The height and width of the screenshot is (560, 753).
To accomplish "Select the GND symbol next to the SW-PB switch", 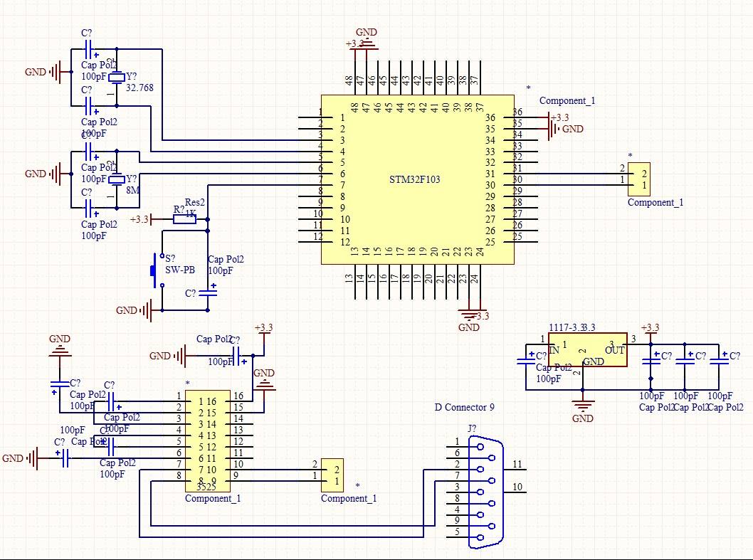I will coord(134,310).
